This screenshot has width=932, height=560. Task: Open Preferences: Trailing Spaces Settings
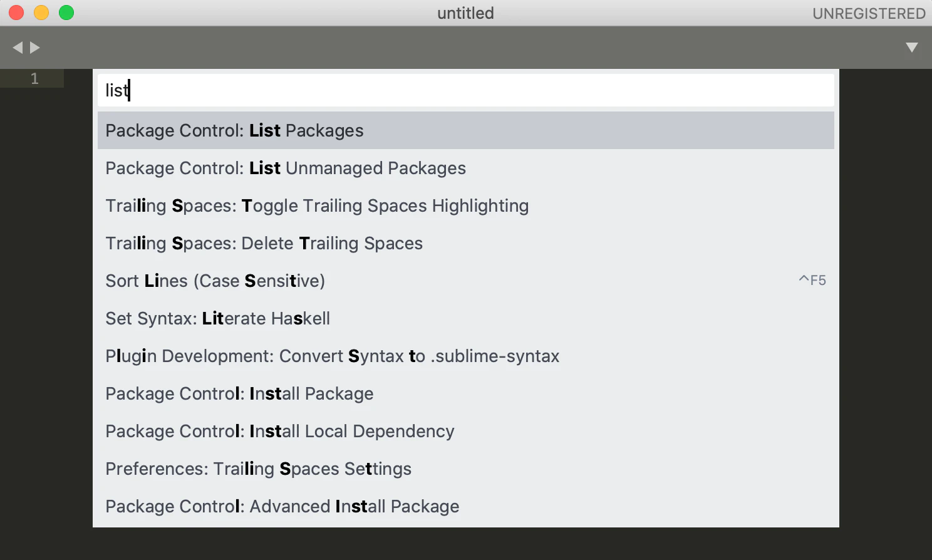(466, 469)
